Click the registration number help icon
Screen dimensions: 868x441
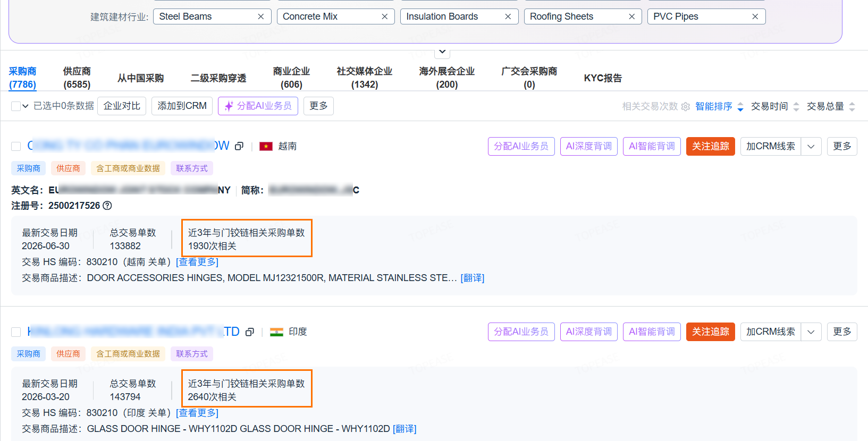point(107,206)
